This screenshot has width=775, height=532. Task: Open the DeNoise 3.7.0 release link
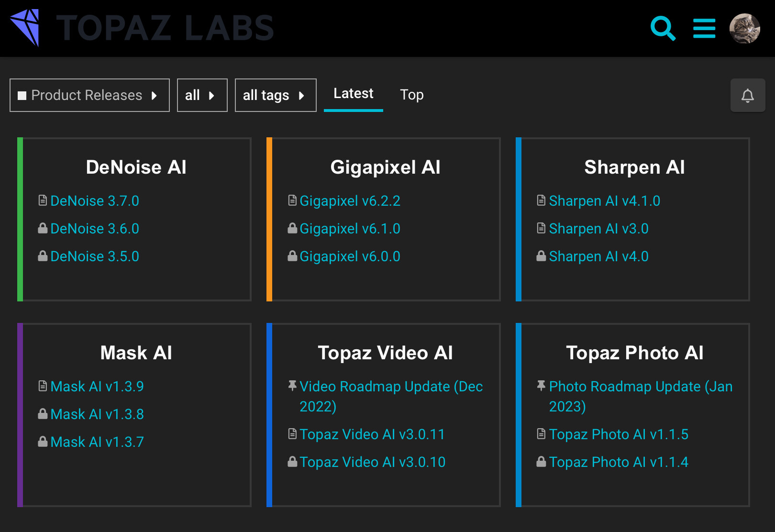pyautogui.click(x=95, y=201)
